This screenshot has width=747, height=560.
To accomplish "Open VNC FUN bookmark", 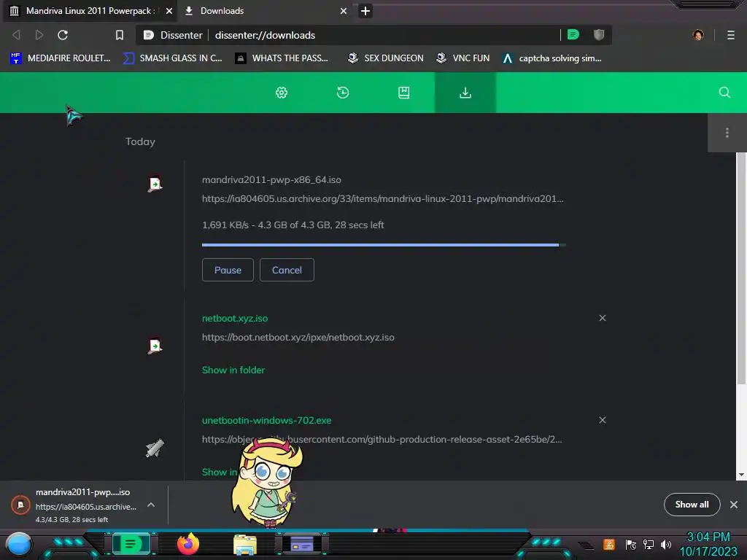I will tap(462, 58).
